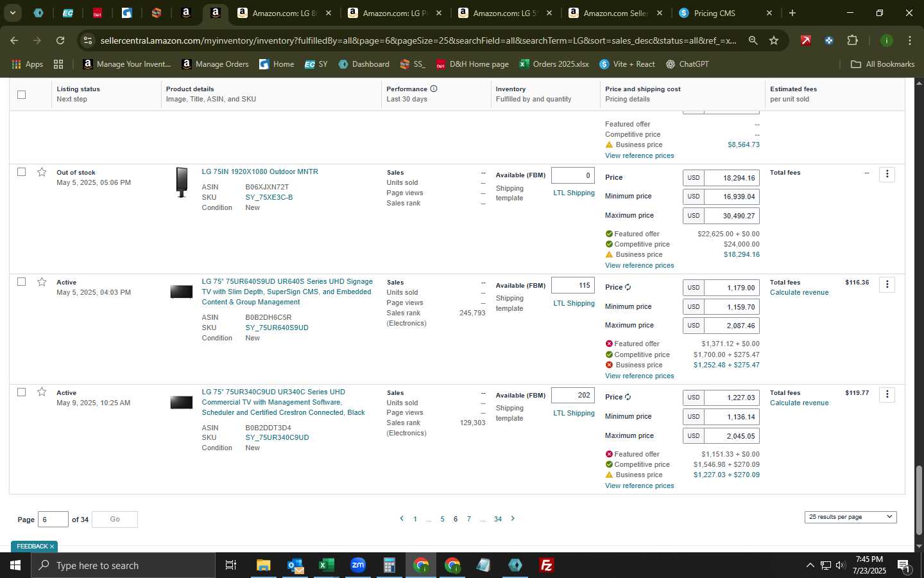924x578 pixels.
Task: Edit minimum price 1,159.70
Action: 732,307
